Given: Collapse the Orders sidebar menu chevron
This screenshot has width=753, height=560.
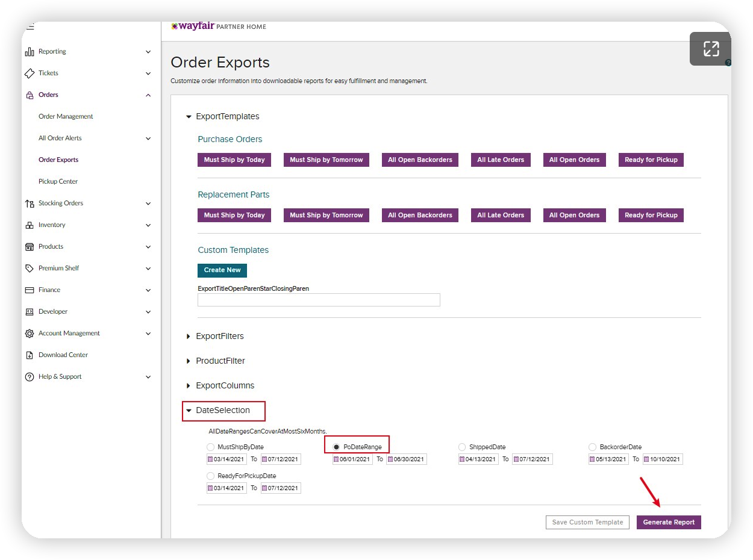Looking at the screenshot, I should point(148,95).
